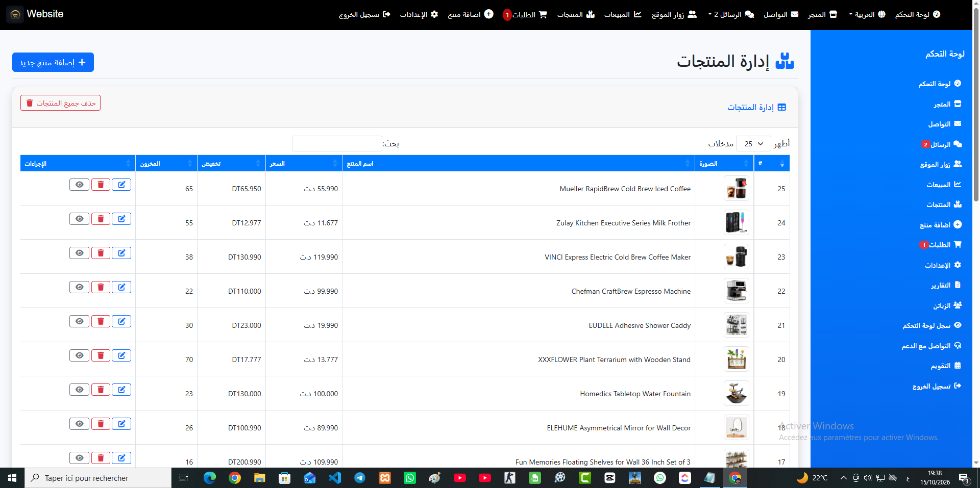Open المبيعات in the top navbar
Image resolution: width=980 pixels, height=488 pixels.
623,14
